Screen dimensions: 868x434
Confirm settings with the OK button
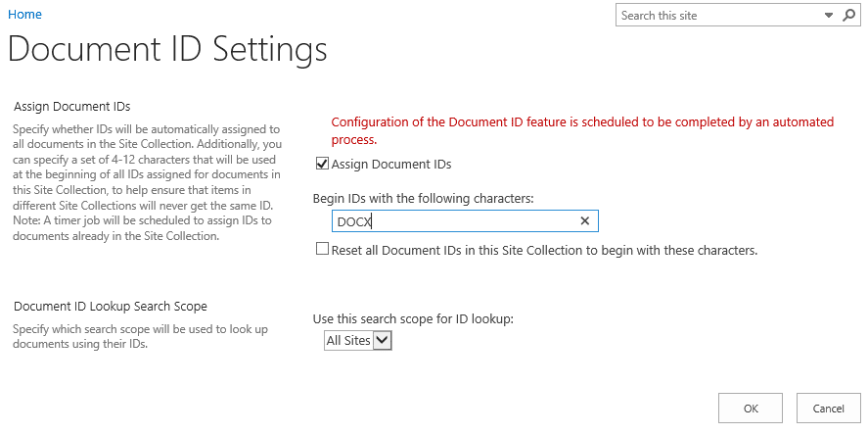tap(751, 408)
